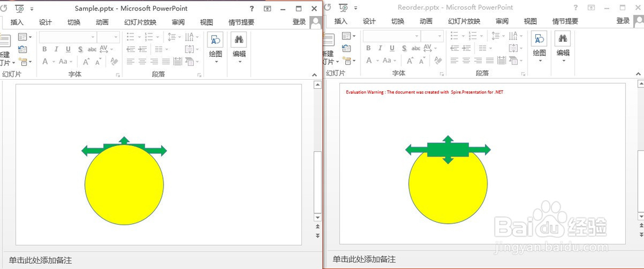This screenshot has height=269, width=644.
Task: Click Clear Formatting eraser in Sample.pptx window
Action: point(114,62)
